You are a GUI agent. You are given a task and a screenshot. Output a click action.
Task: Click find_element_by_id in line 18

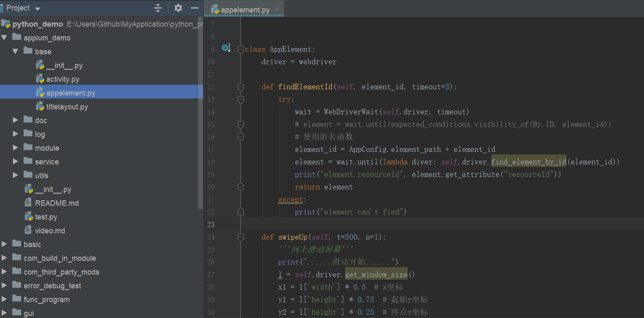(x=529, y=162)
